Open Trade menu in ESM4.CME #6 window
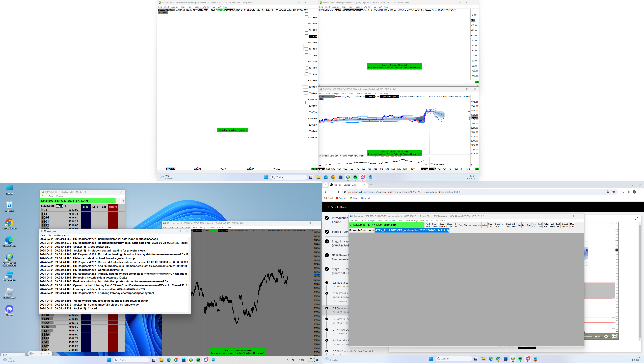This screenshot has width=644, height=364. 51,196
